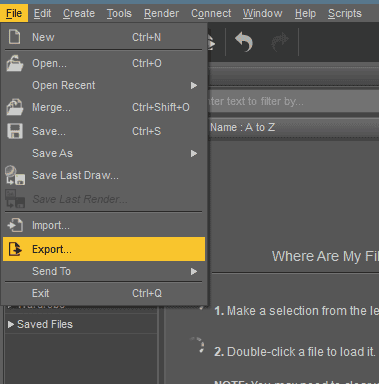This screenshot has width=379, height=384.
Task: Expand the Saved Files tree node
Action: pyautogui.click(x=11, y=324)
